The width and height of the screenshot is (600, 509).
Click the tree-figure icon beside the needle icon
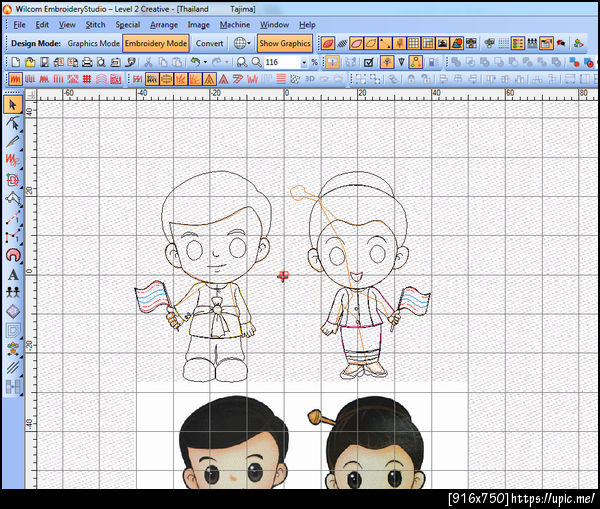click(x=387, y=62)
